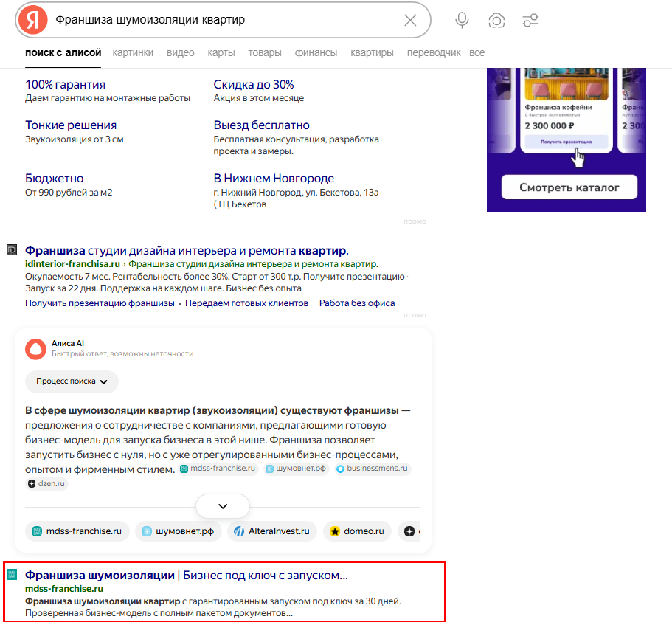Open 'Франшиза студии дизайна интерьера' result title

coord(187,250)
